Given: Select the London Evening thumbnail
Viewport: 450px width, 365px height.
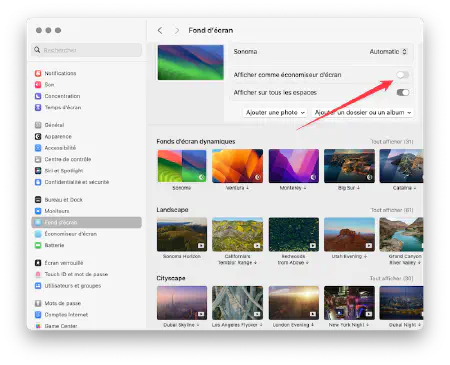Looking at the screenshot, I should pyautogui.click(x=293, y=303).
